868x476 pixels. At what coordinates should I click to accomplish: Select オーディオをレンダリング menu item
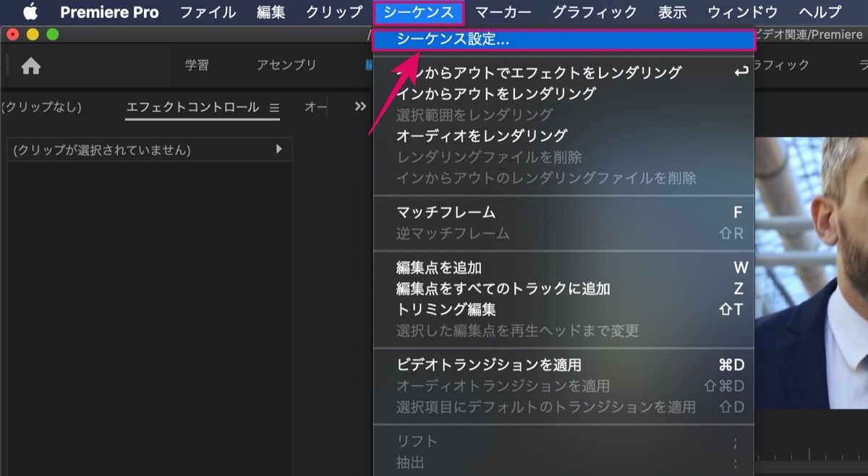click(x=564, y=135)
